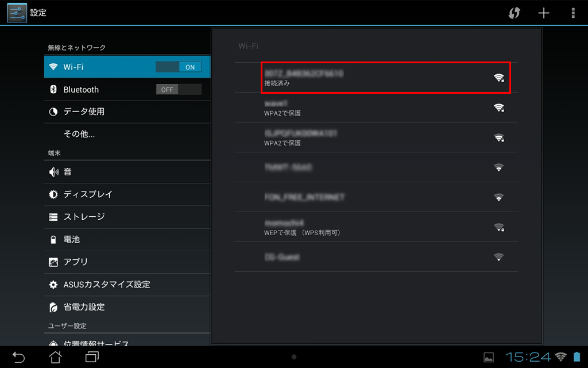Image resolution: width=588 pixels, height=368 pixels.
Task: Tap the leaf icon beside 省電力設定
Action: pos(53,307)
